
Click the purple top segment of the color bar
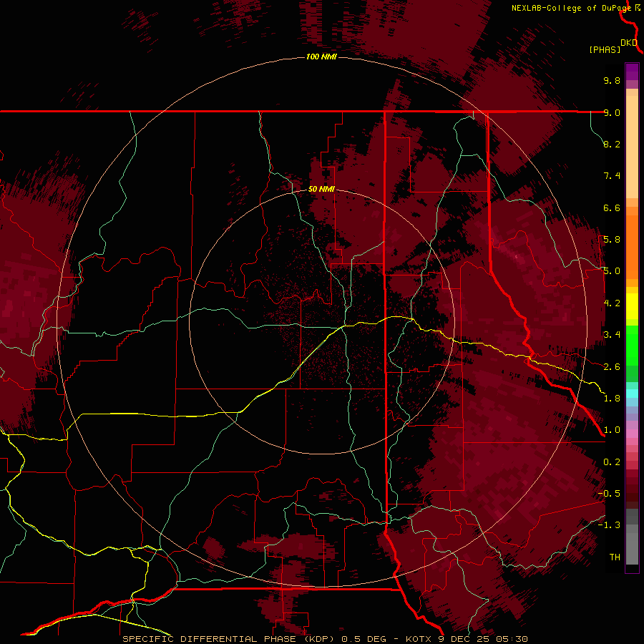click(632, 72)
